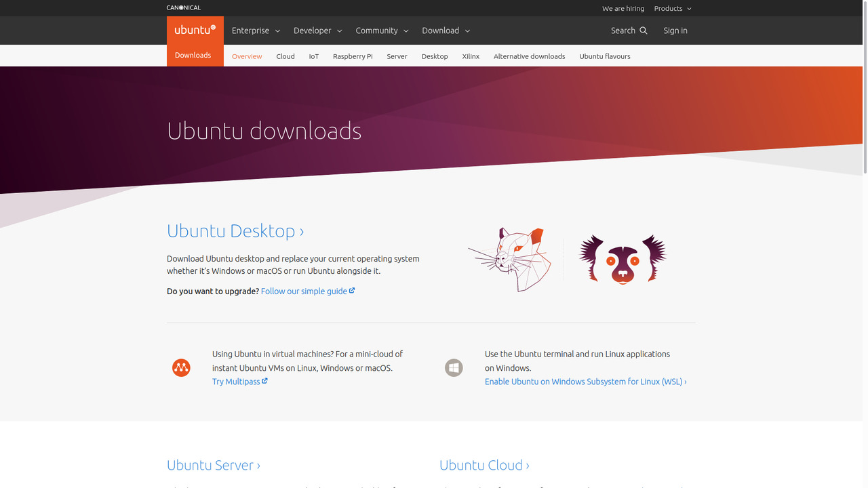Expand the Download menu
Screen dimensions: 868x488
(446, 30)
